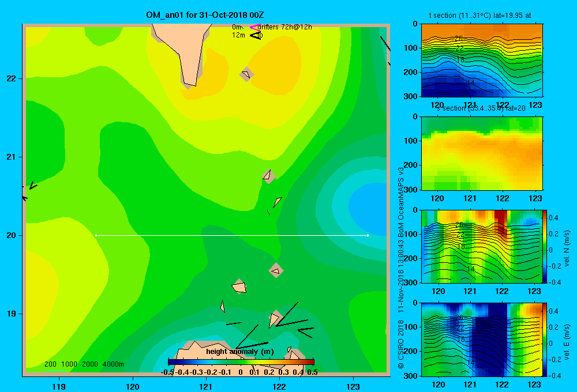Open the salinity section plot
Viewport: 577px width, 392px height.
pyautogui.click(x=482, y=153)
